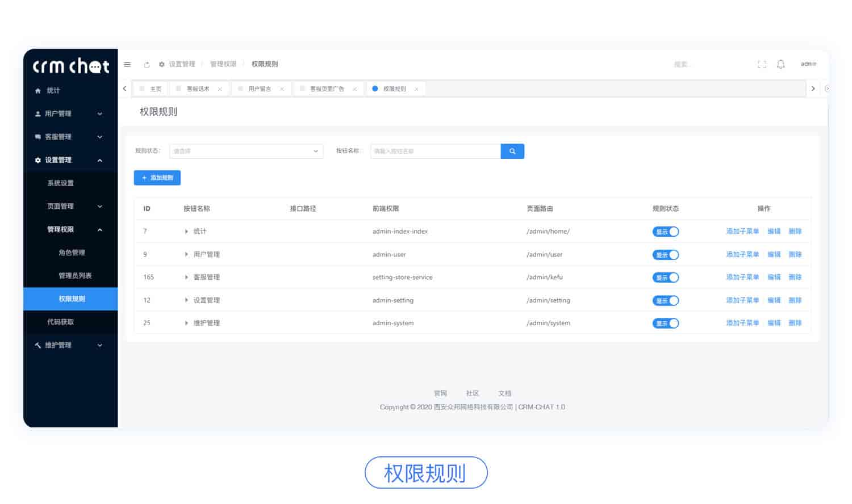Click the refresh icon in top bar
852x504 pixels.
tap(147, 65)
